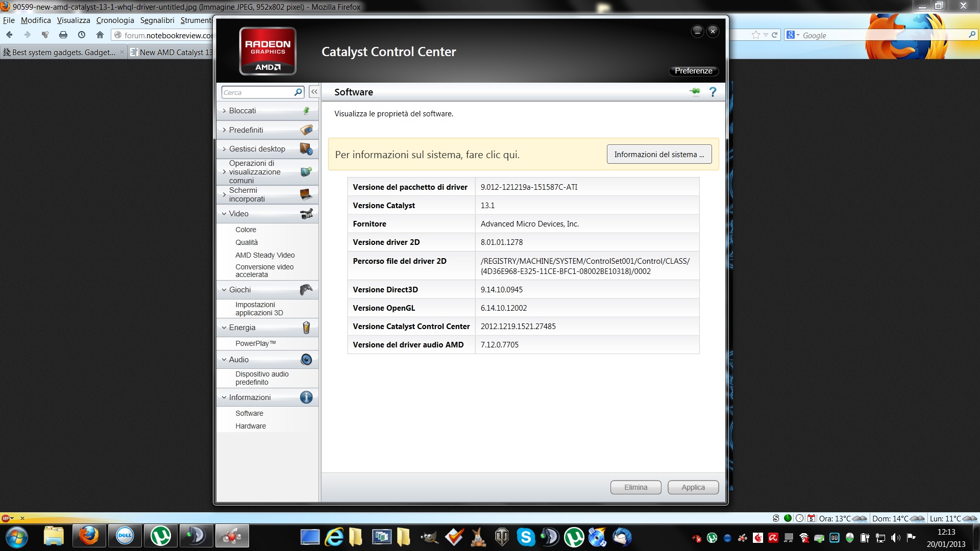Viewport: 980px width, 551px height.
Task: Select Qualità under Video
Action: pyautogui.click(x=246, y=242)
